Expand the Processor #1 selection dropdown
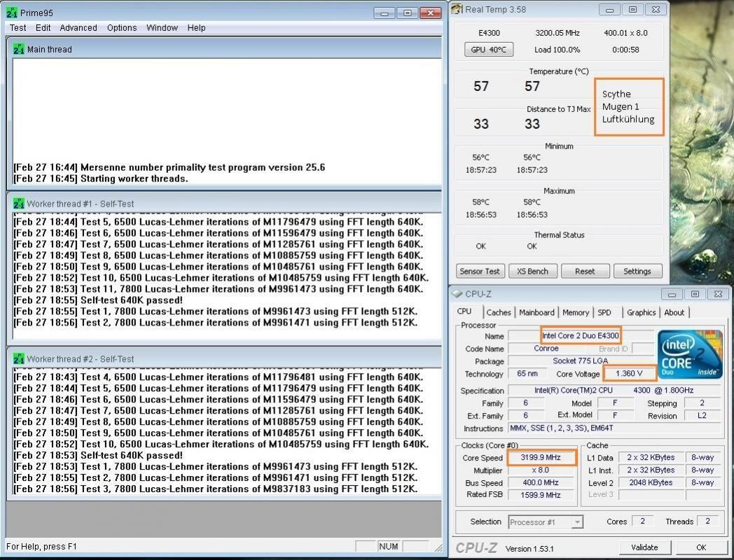Image resolution: width=734 pixels, height=560 pixels. tap(578, 522)
